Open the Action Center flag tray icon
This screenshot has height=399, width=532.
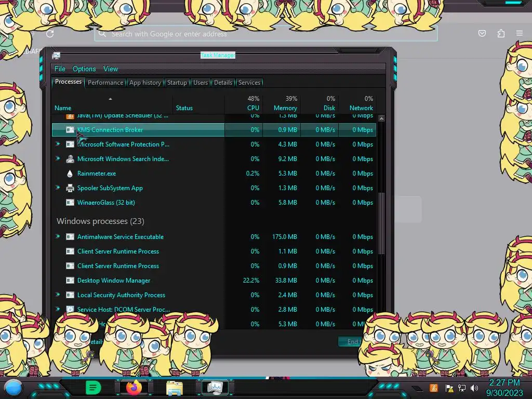coord(449,388)
